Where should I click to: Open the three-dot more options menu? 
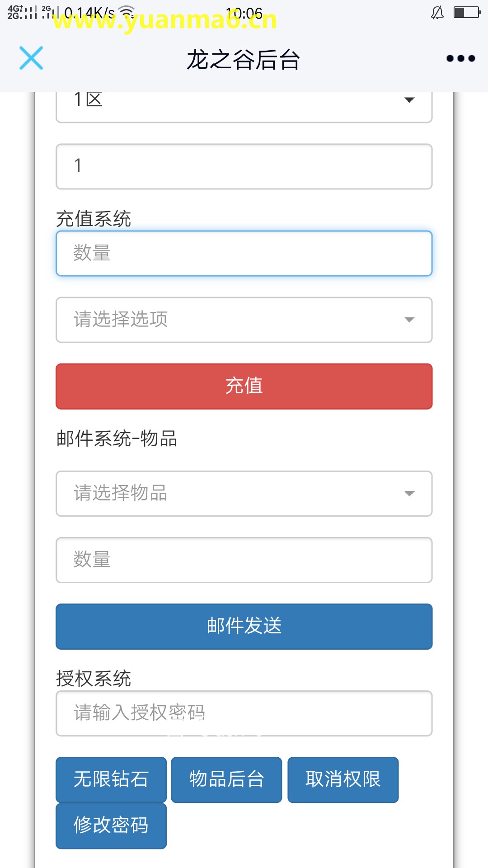pyautogui.click(x=460, y=58)
